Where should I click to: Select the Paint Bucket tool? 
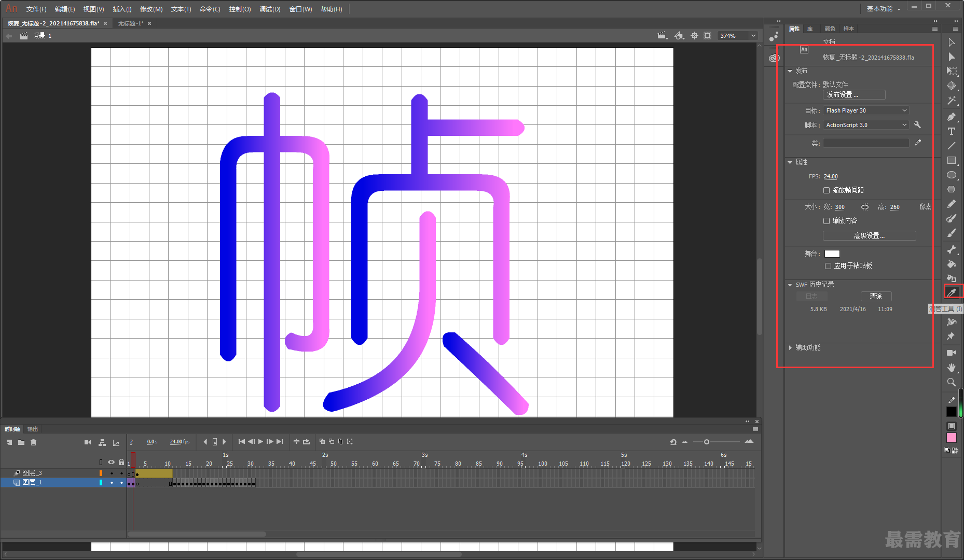coord(951,263)
